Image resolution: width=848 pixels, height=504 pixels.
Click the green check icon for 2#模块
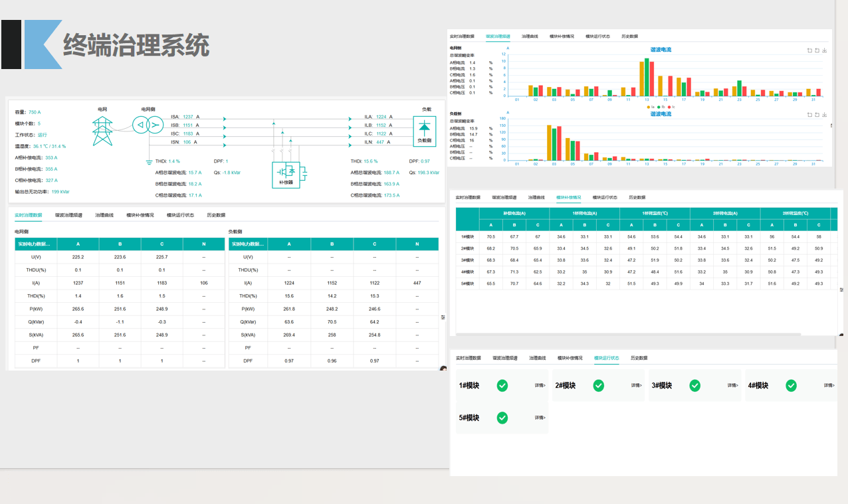pos(599,385)
